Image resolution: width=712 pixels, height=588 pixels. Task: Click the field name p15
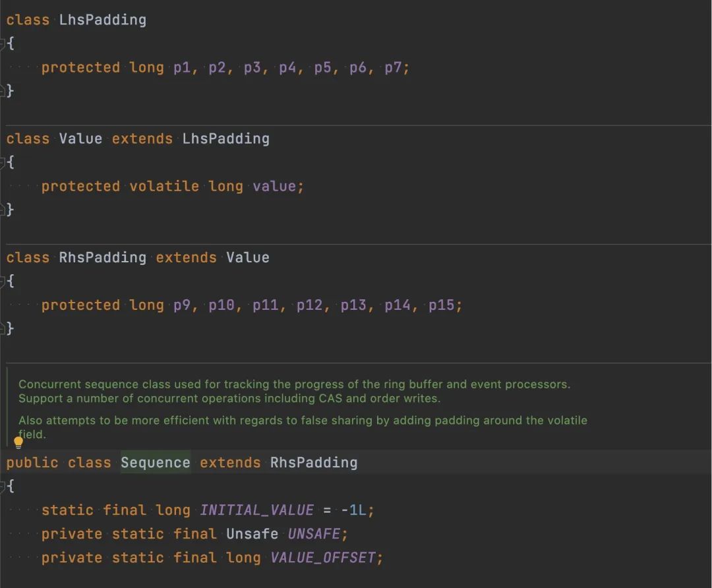tap(442, 306)
